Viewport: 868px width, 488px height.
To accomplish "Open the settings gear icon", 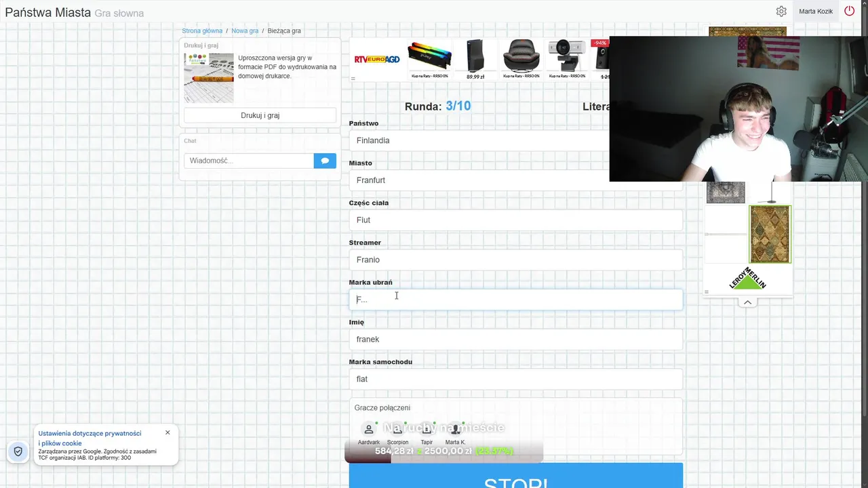I will [781, 12].
